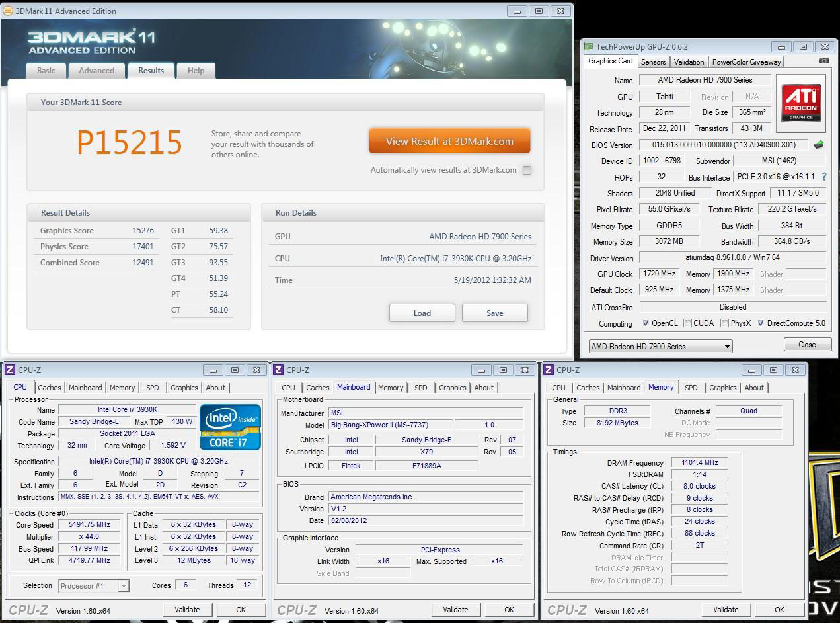Click the GPU-Z title bar app icon
Viewport: 840px width, 623px height.
coord(588,46)
